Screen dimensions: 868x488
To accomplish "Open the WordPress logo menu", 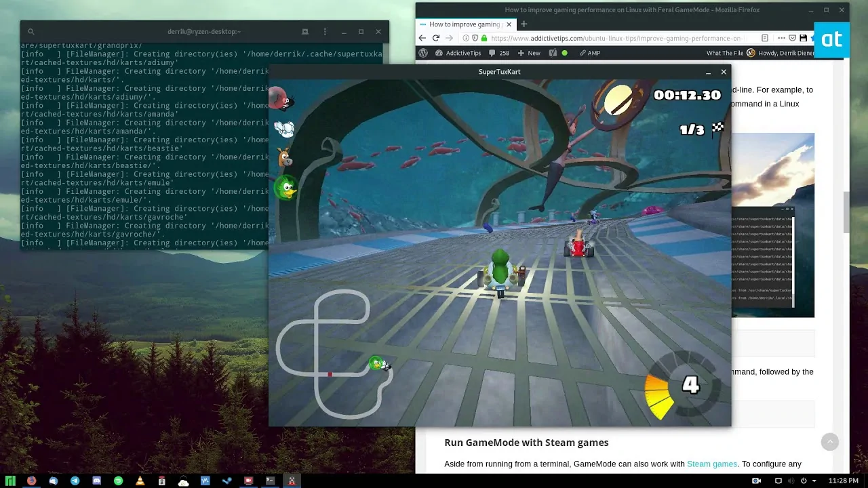I will (424, 53).
